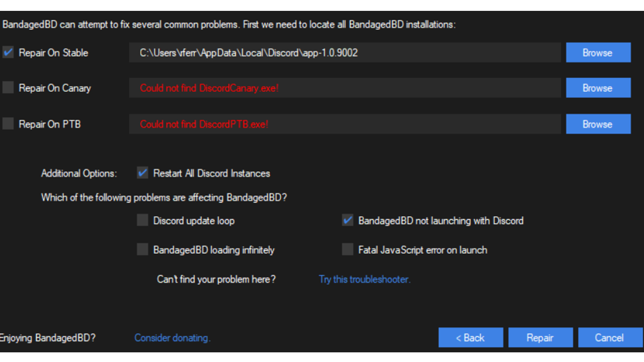
Task: Cancel the BandagedBD installer
Action: (x=610, y=337)
